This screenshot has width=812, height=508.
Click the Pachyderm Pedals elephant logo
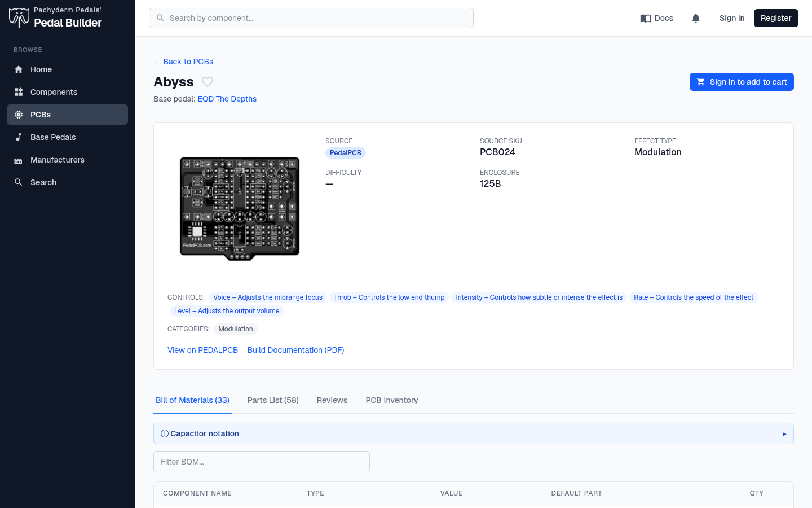coord(19,18)
